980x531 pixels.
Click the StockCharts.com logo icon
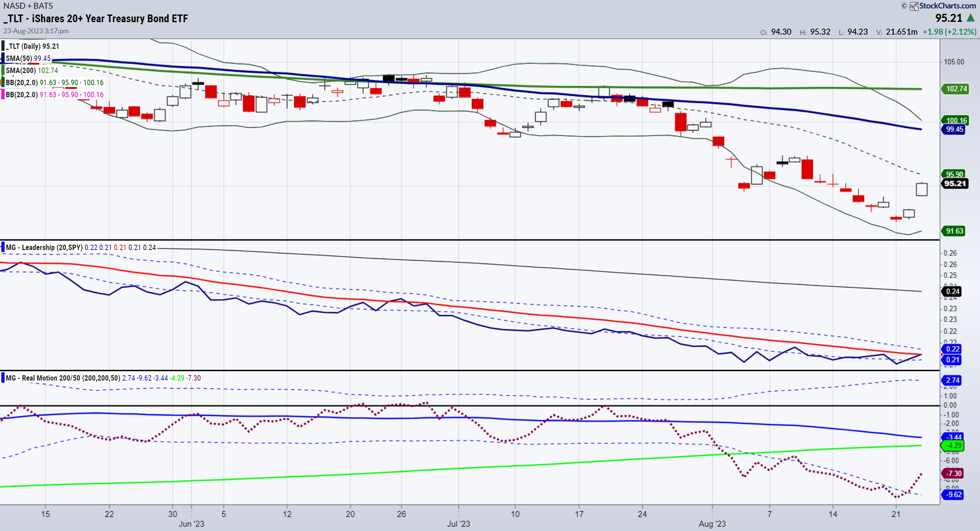coord(914,6)
